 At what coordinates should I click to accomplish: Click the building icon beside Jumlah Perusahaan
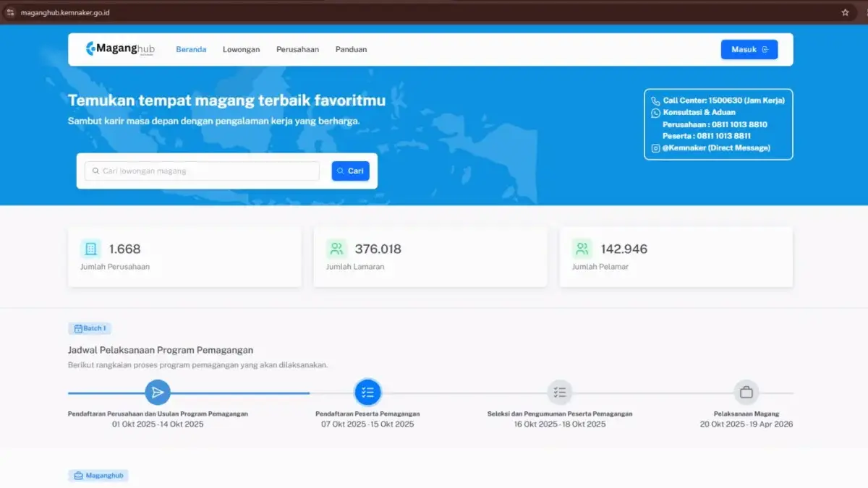tap(90, 248)
